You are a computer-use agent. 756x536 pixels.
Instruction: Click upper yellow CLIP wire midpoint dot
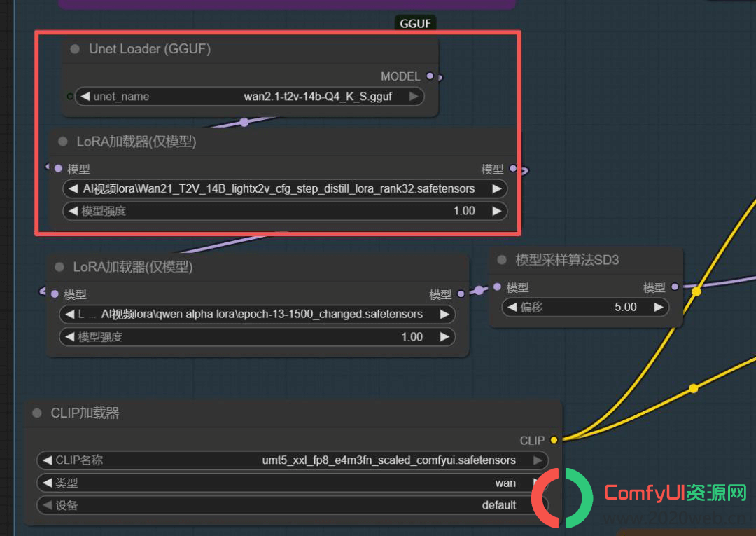[696, 291]
